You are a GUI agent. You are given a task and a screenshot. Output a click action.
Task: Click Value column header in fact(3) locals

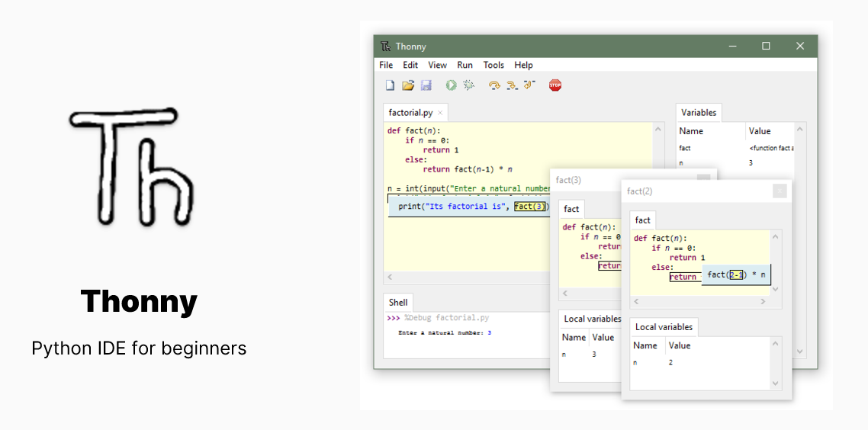coord(603,337)
